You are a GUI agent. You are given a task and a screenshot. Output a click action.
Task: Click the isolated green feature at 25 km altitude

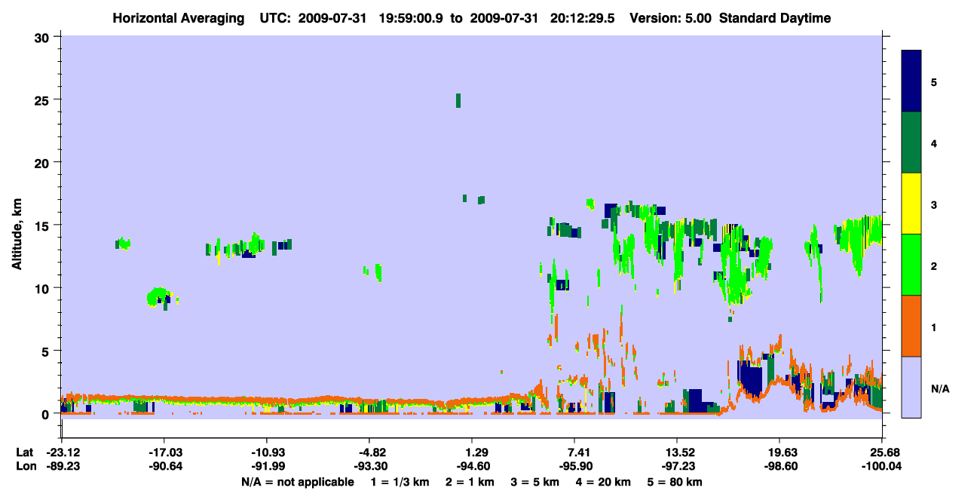point(458,100)
